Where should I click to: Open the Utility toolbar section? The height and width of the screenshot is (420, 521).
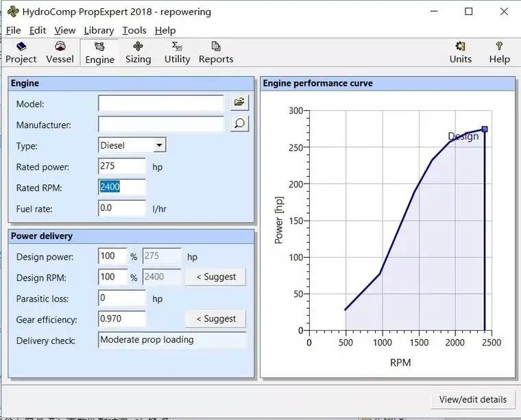[x=177, y=53]
